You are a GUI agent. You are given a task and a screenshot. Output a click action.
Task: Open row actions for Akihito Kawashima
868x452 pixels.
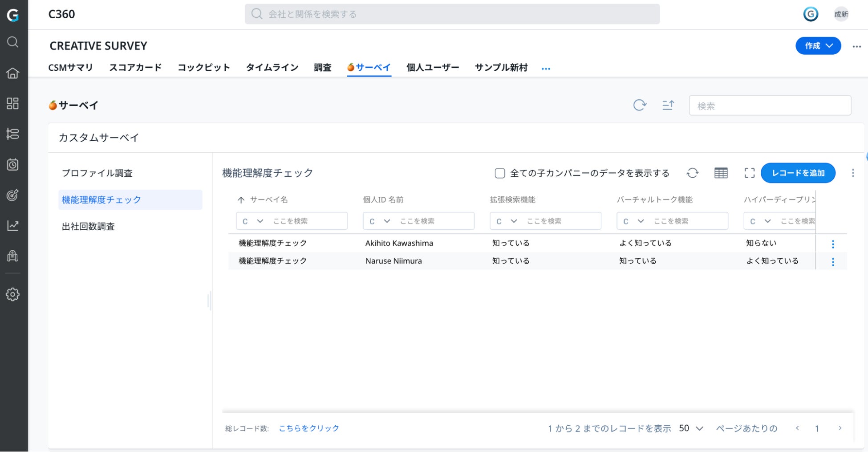click(x=833, y=244)
